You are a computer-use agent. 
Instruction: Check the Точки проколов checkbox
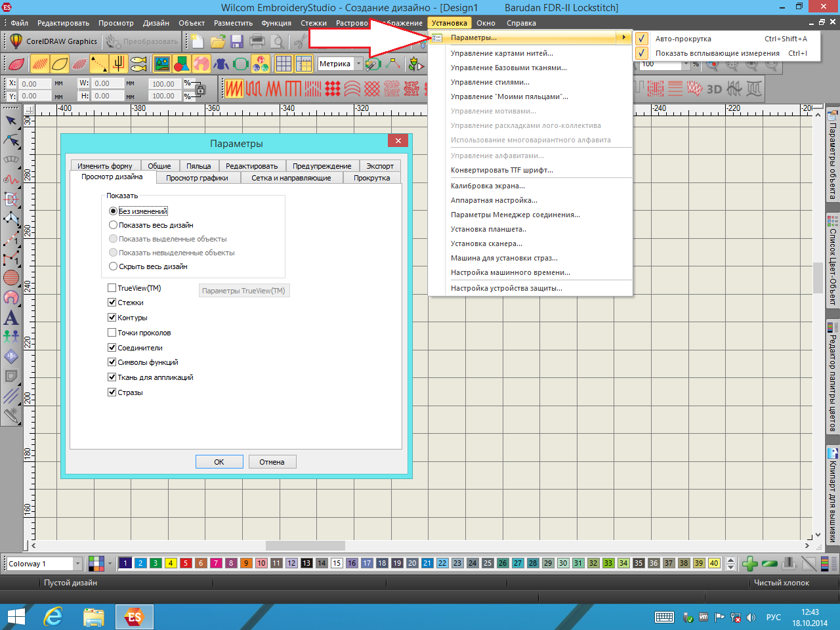(x=112, y=333)
